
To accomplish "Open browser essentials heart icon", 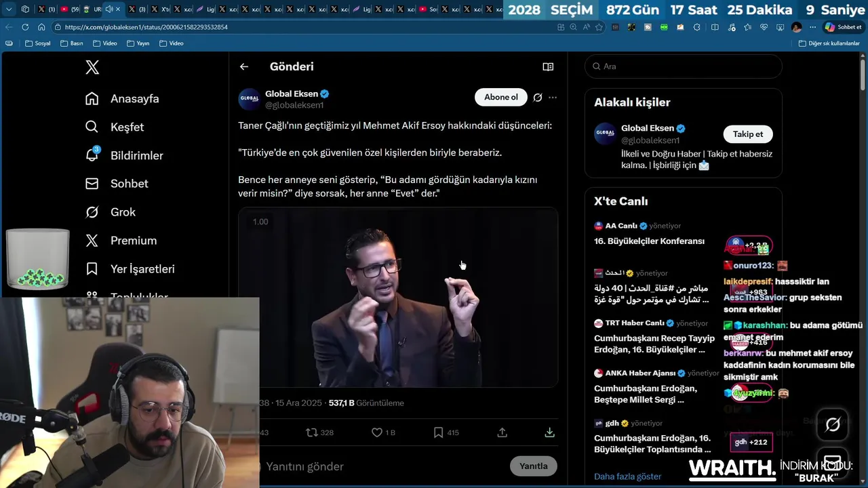I will 764,27.
